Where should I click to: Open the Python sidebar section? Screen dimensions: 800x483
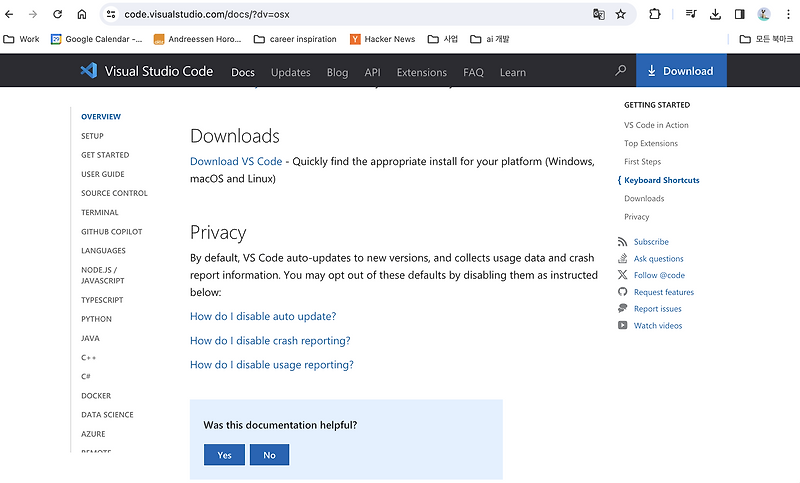(x=96, y=319)
